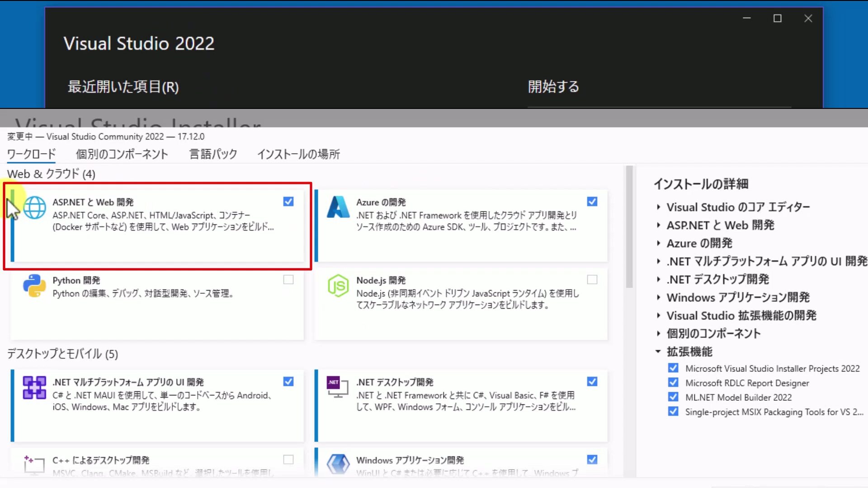
Task: Click the .NET マルチプラットフォーム MAUI icon
Action: [34, 388]
